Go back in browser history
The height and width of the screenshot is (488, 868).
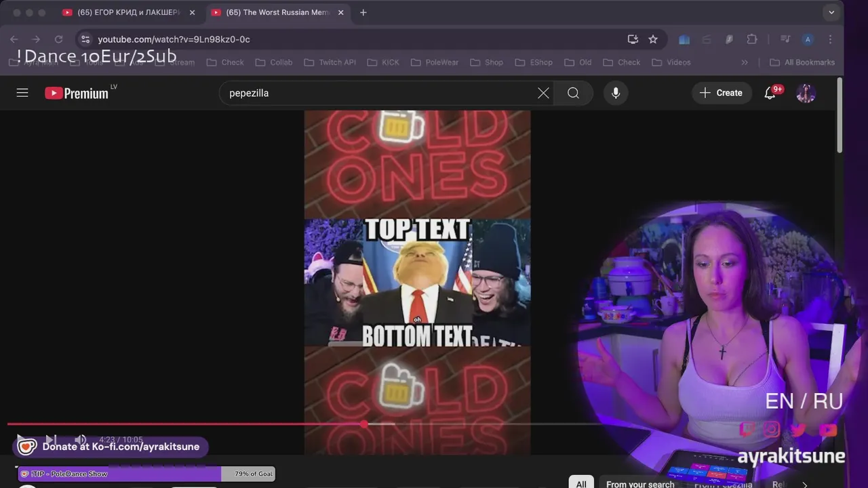[14, 39]
